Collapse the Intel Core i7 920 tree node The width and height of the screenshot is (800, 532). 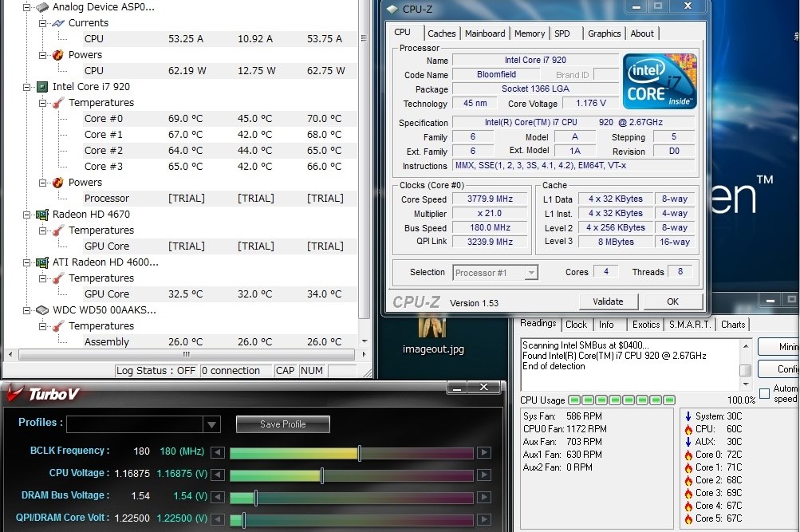click(x=26, y=87)
